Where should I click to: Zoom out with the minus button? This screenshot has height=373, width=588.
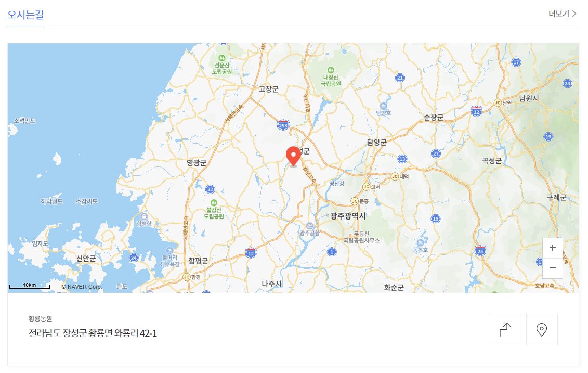pos(552,268)
